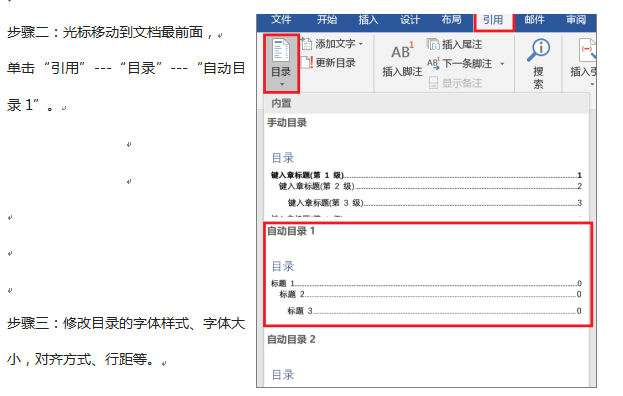This screenshot has height=396, width=623.
Task: Click the 步骤三 paragraph text in document
Action: point(126,341)
